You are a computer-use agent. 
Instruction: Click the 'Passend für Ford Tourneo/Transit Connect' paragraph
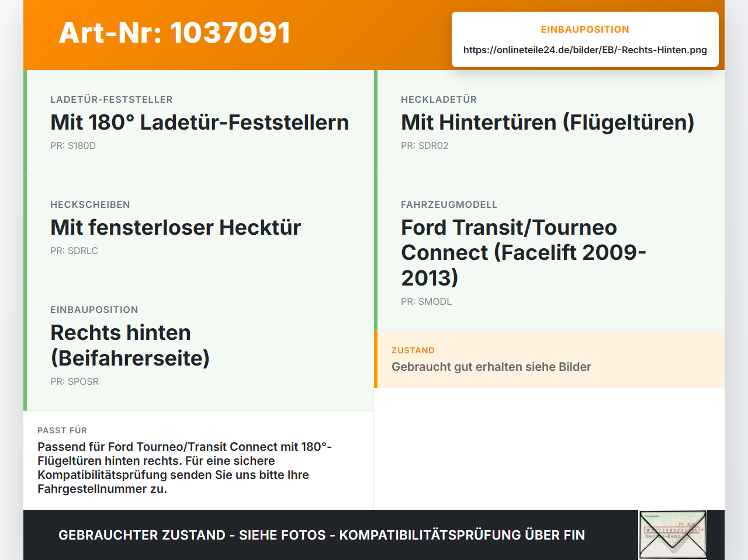click(185, 468)
